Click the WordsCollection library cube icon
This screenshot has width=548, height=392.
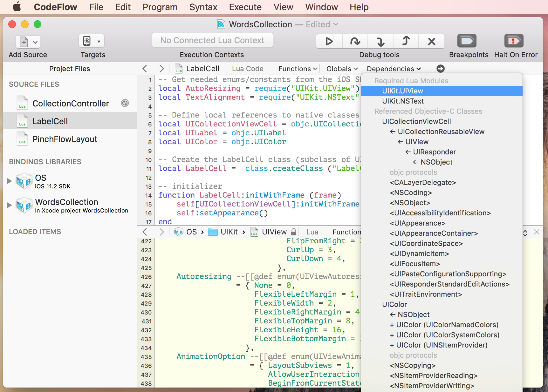(x=24, y=205)
